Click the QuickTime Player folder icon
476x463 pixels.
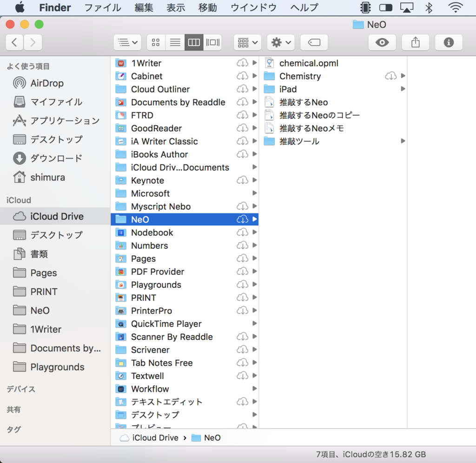[121, 324]
